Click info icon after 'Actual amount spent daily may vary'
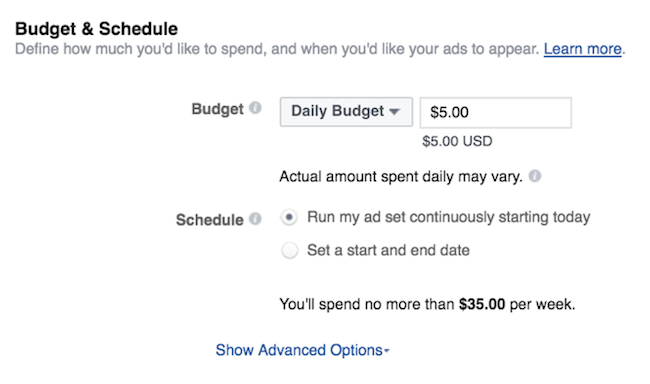Image resolution: width=650 pixels, height=384 pixels. 535,176
